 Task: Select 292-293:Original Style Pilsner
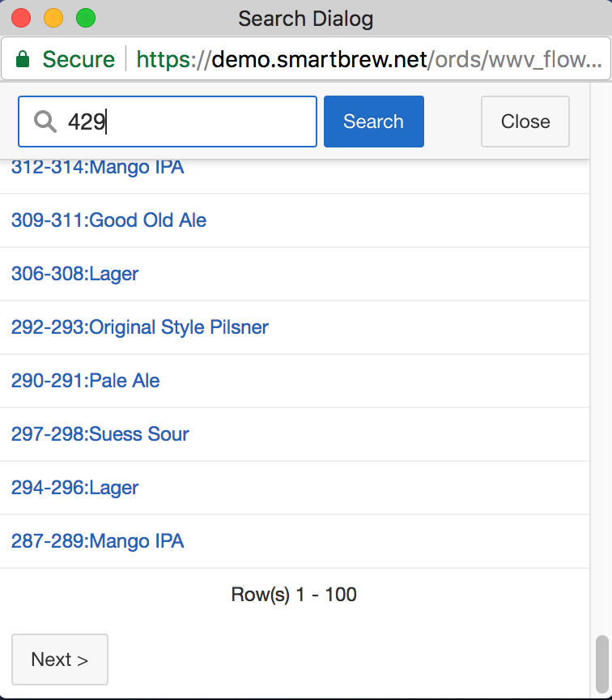coord(139,327)
